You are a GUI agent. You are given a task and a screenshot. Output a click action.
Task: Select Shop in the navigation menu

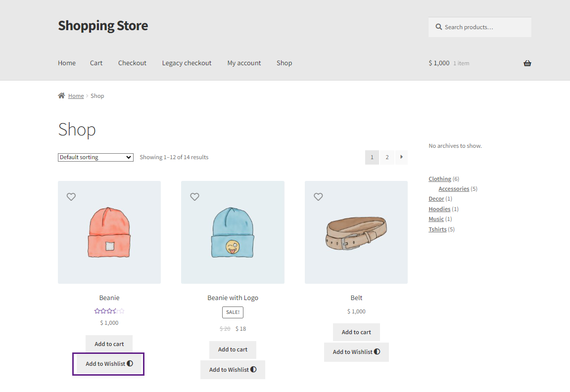click(x=285, y=63)
